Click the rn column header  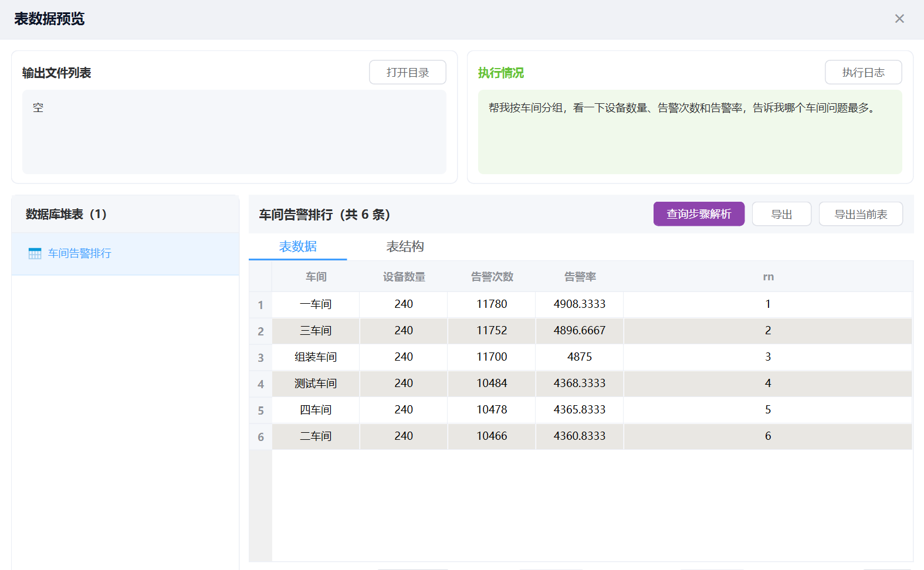(768, 277)
